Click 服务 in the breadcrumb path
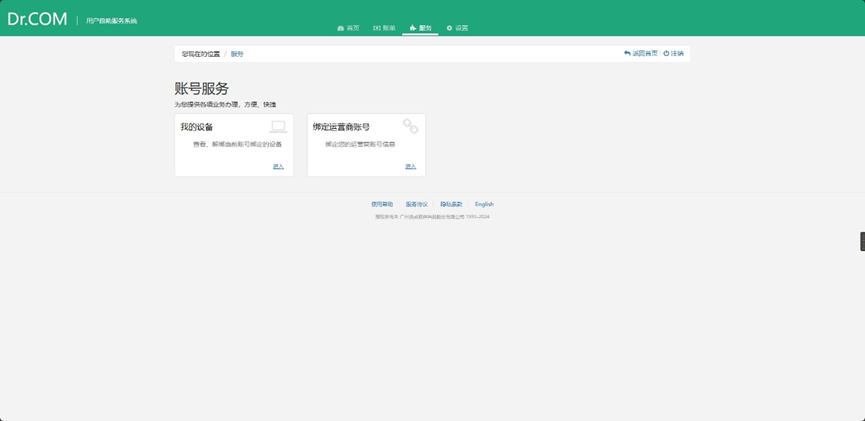The width and height of the screenshot is (865, 421). coord(237,54)
